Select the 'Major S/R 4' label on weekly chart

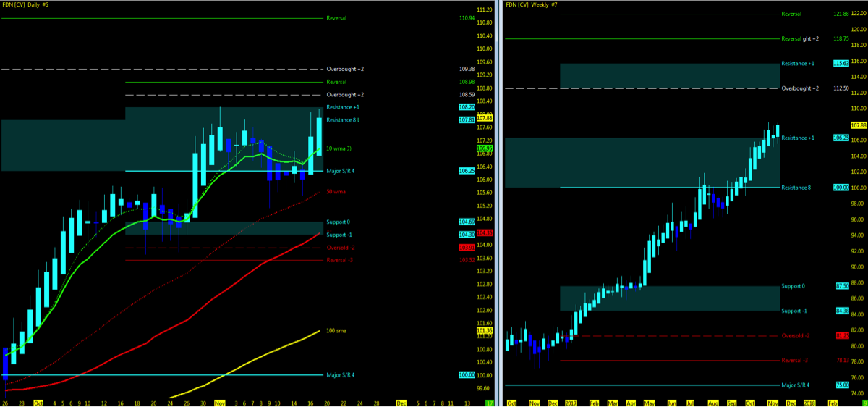click(796, 385)
